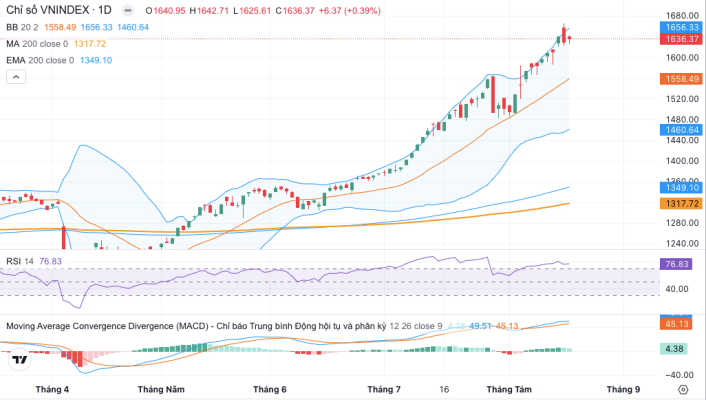The width and height of the screenshot is (706, 400).
Task: Click the blue upper band price tag 1656.33
Action: tap(682, 27)
